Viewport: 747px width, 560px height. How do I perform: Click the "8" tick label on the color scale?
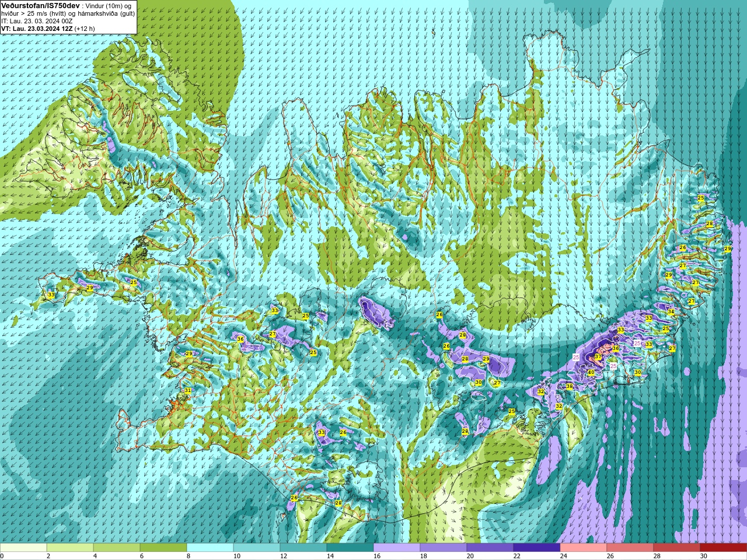coord(189,556)
